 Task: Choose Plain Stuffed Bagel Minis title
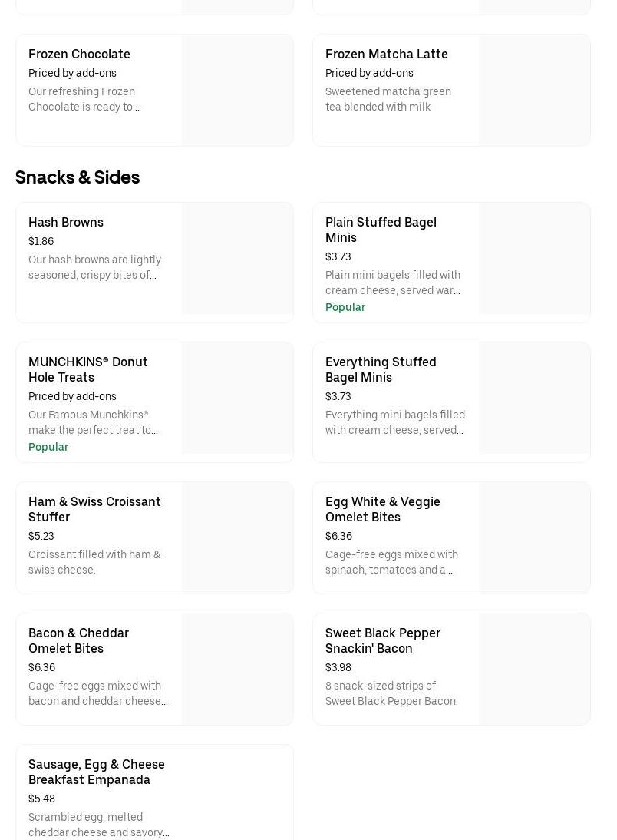(381, 230)
